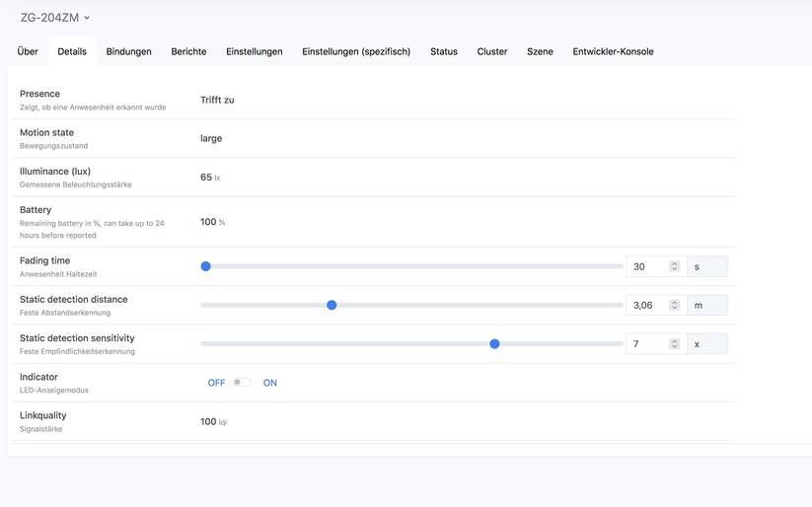Select the Einstellungen (spezifisch) tab
812x507 pixels.
[x=356, y=51]
